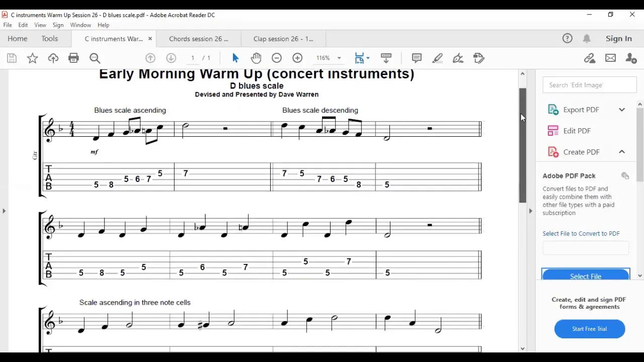This screenshot has width=644, height=362.
Task: Click the Edit PDF tool icon
Action: click(x=553, y=131)
